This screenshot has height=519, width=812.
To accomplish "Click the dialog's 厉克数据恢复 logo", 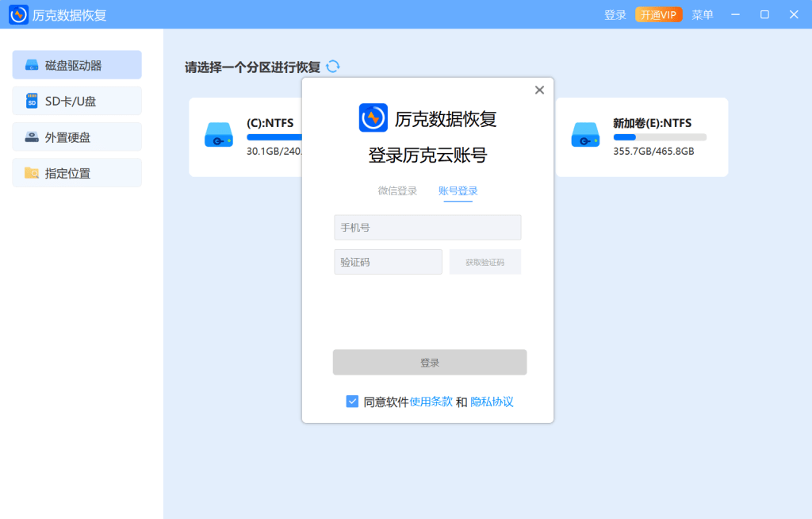I will pos(373,117).
